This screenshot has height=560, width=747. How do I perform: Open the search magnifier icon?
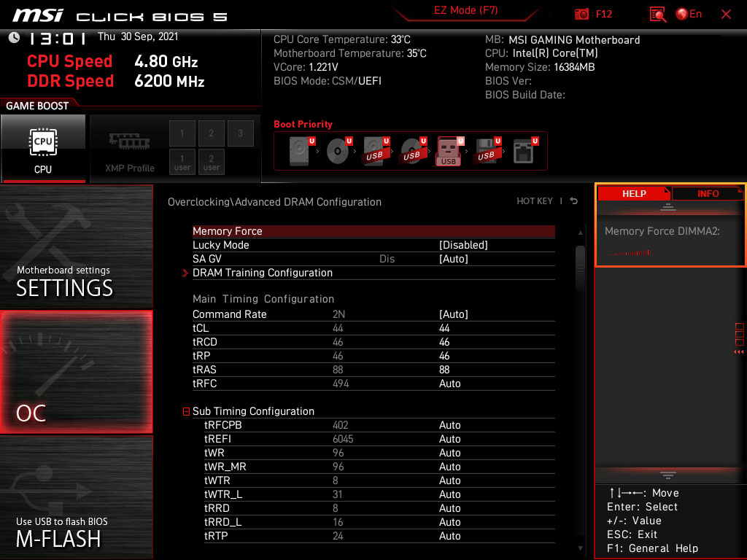pos(658,15)
